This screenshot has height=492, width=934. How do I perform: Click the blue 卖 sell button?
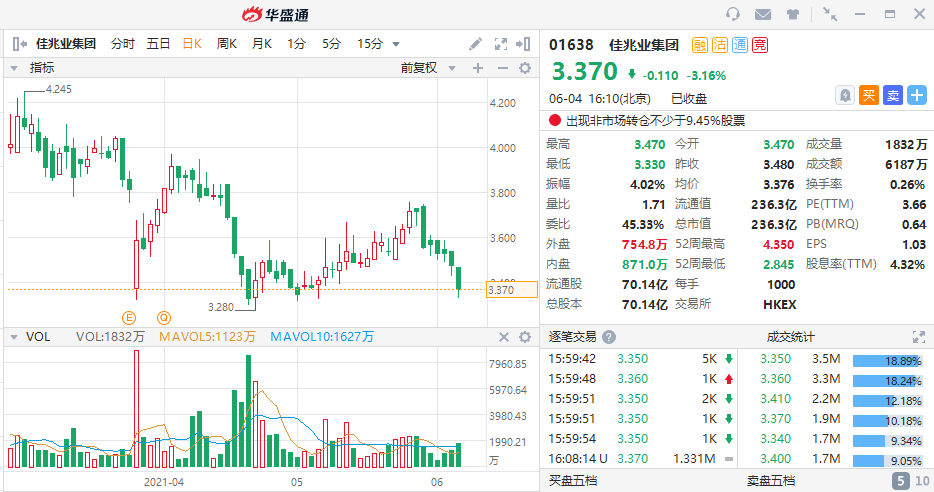pos(893,95)
